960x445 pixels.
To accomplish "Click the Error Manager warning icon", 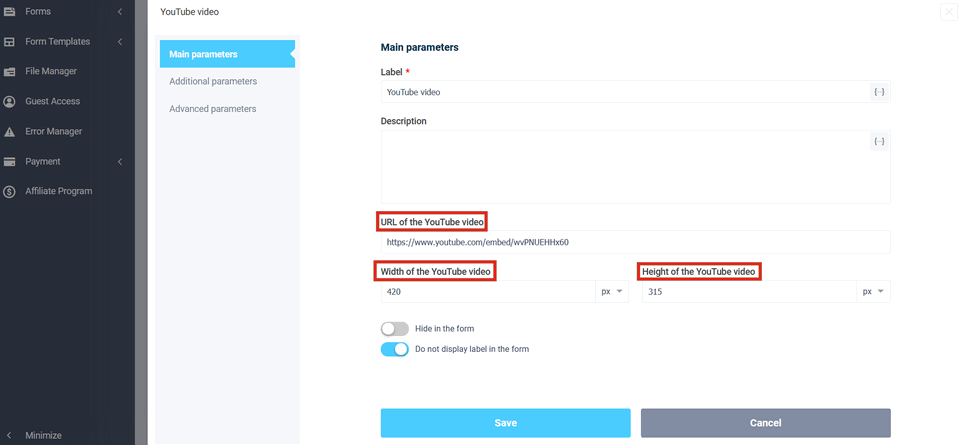I will click(x=9, y=132).
